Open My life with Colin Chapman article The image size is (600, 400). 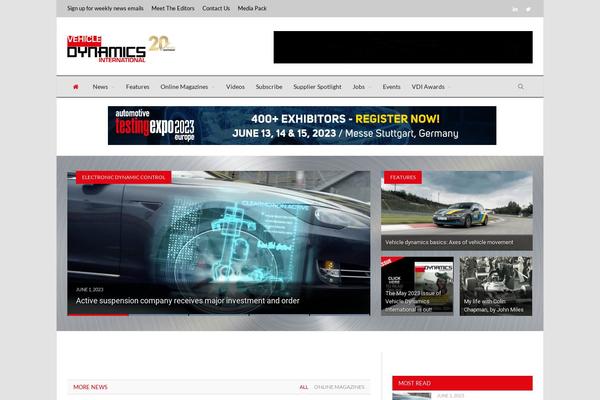pyautogui.click(x=496, y=286)
